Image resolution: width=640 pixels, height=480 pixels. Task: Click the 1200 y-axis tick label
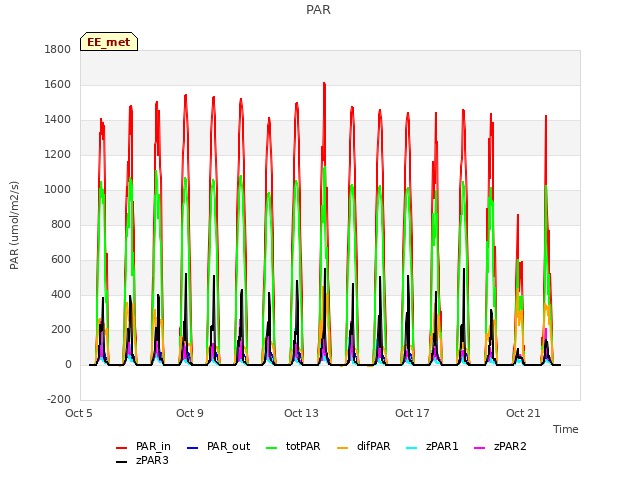[x=58, y=155]
